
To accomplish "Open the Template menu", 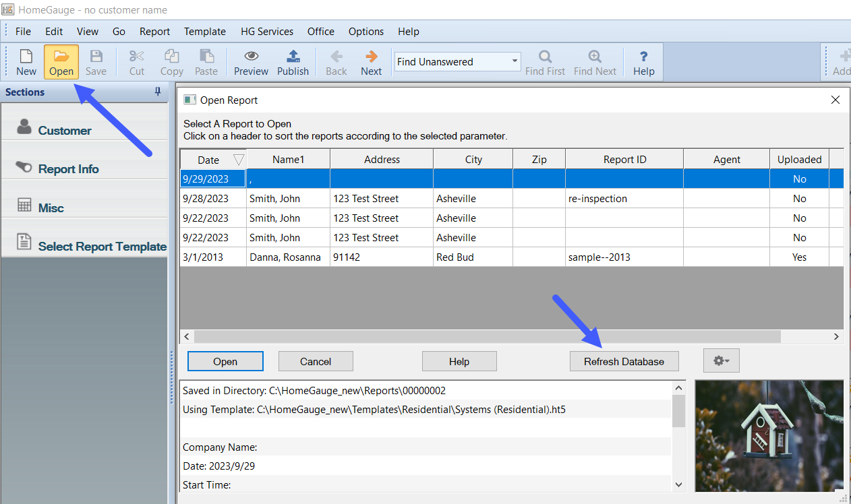I will [204, 31].
